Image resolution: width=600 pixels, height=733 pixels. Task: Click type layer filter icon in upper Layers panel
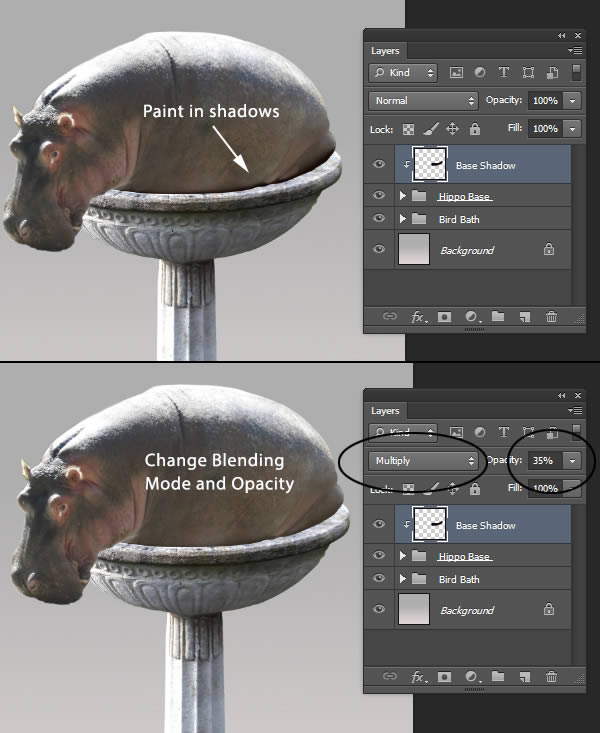tap(504, 72)
